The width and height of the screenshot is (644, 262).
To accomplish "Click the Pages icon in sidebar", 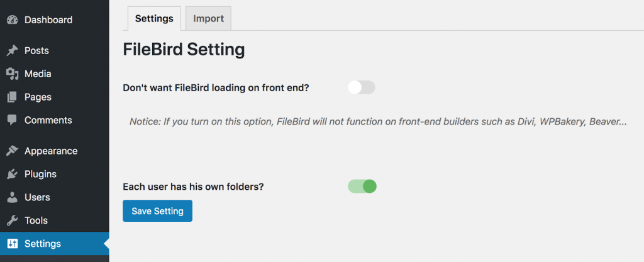I will coord(13,97).
